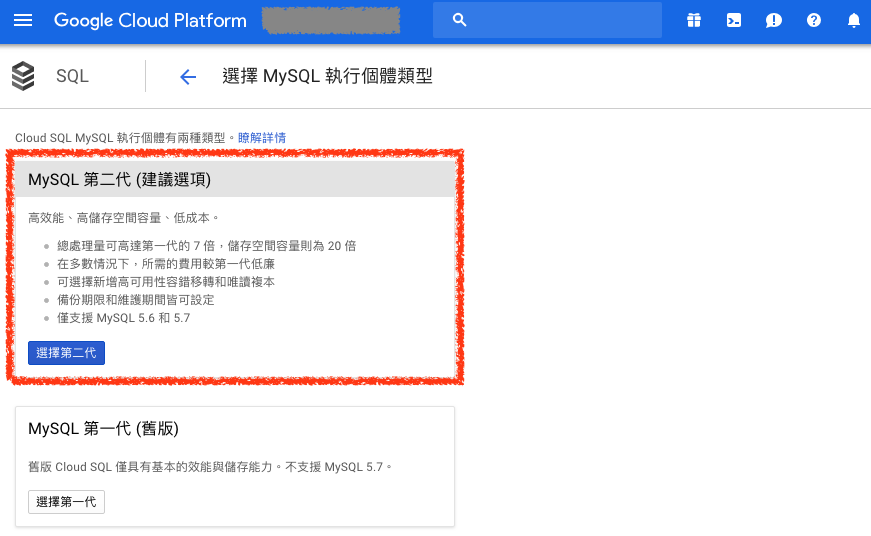Open the hamburger navigation menu
This screenshot has width=871, height=536.
click(x=23, y=20)
